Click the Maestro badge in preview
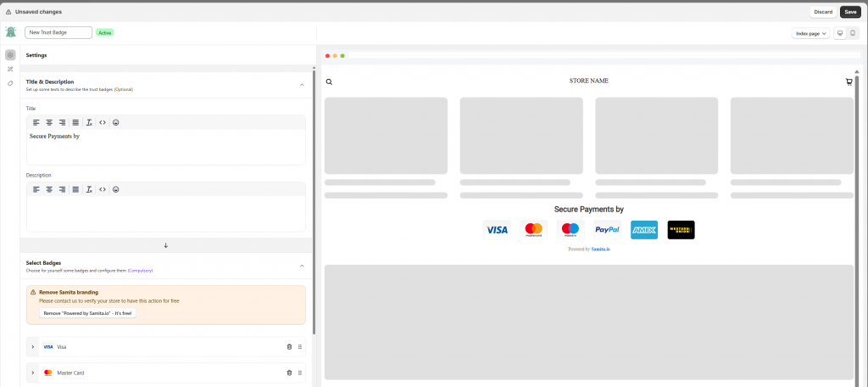 [570, 230]
